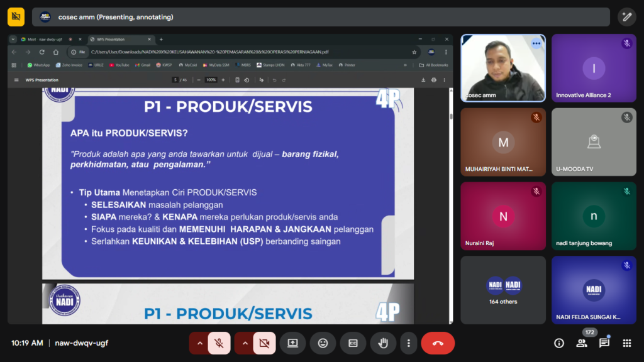Expand video settings chevron beside camera
The height and width of the screenshot is (362, 644).
[245, 343]
